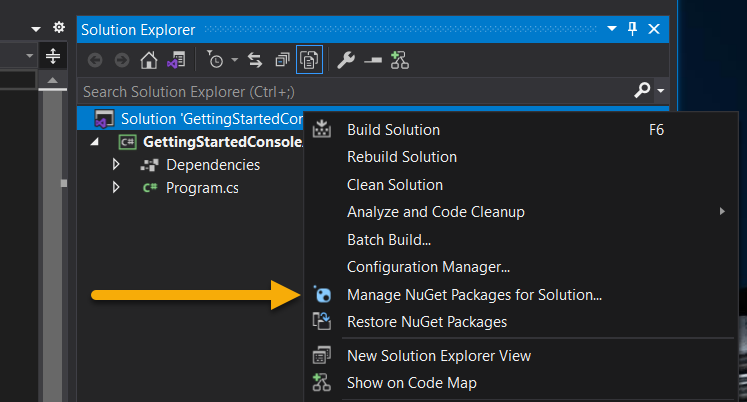Open the Analyze and Code Cleanup submenu
This screenshot has height=402, width=747.
click(436, 212)
